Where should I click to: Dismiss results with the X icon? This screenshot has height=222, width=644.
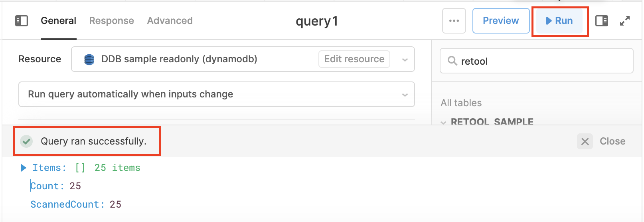[x=585, y=141]
